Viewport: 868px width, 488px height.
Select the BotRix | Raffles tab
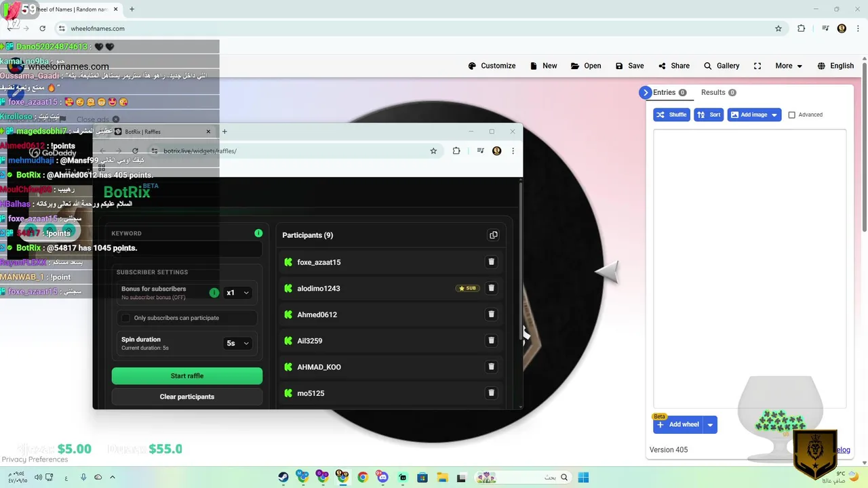[x=163, y=131]
